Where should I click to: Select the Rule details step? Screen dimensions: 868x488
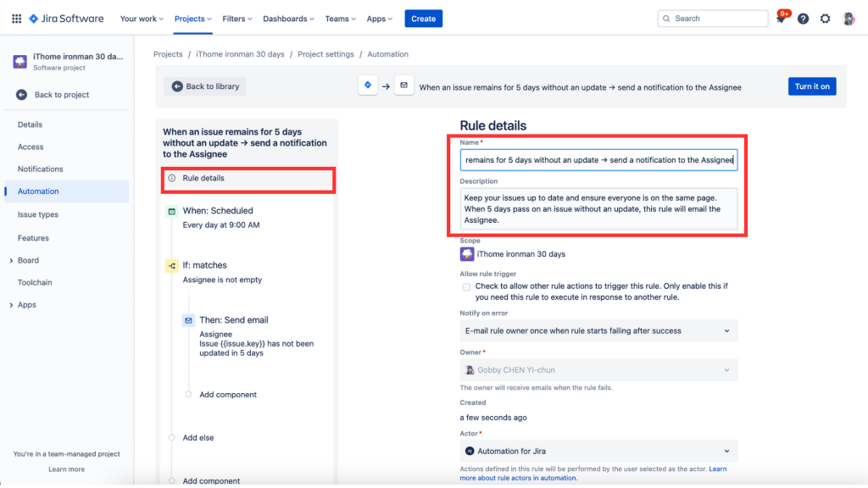coord(248,179)
